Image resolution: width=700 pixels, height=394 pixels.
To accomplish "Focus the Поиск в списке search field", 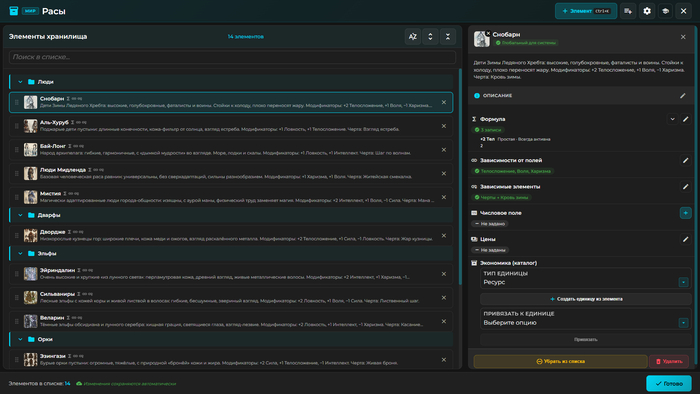I will click(232, 57).
